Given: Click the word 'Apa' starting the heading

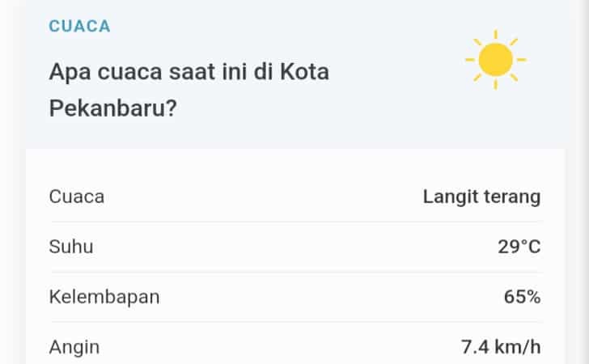Looking at the screenshot, I should tap(70, 72).
